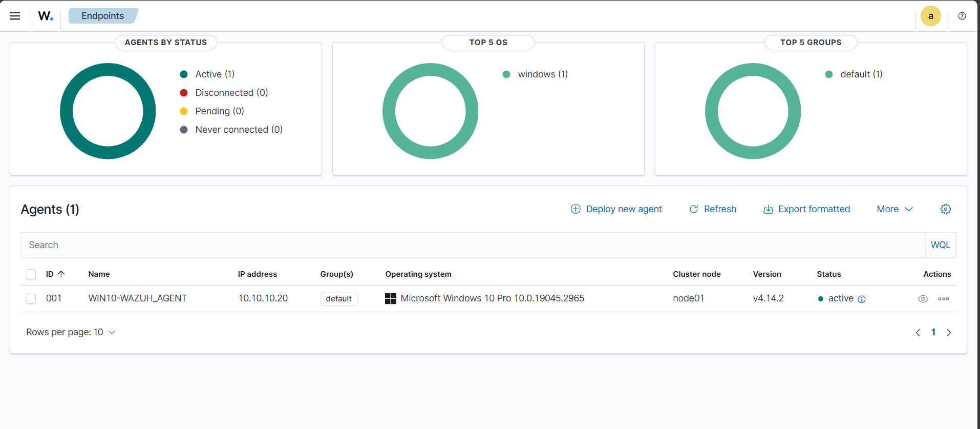
Task: Click info icon next to active status
Action: [x=862, y=299]
